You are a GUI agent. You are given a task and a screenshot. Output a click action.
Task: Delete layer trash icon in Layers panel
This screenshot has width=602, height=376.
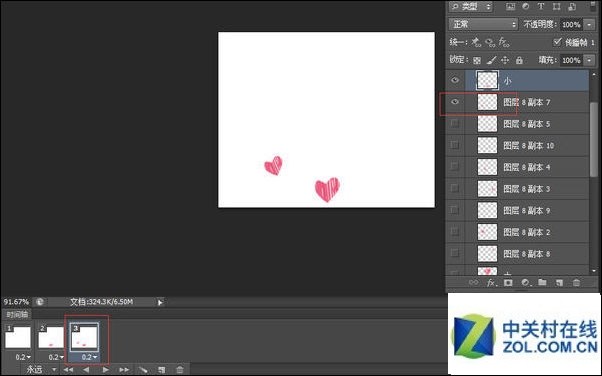576,283
